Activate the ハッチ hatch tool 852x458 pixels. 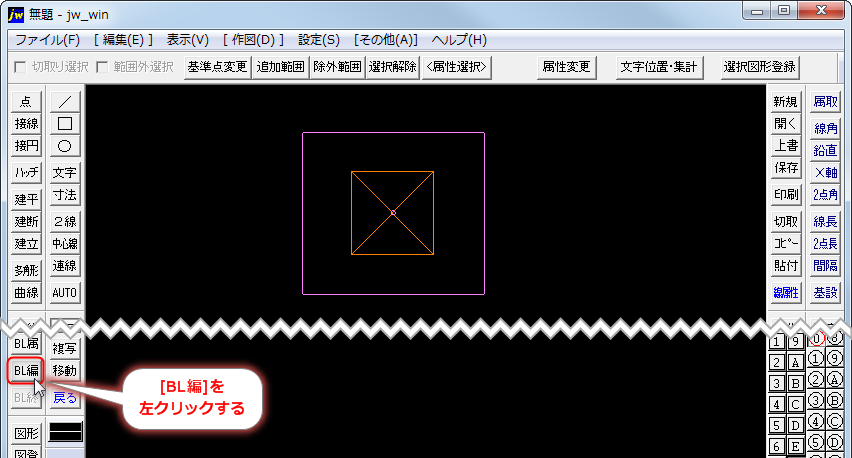(26, 173)
